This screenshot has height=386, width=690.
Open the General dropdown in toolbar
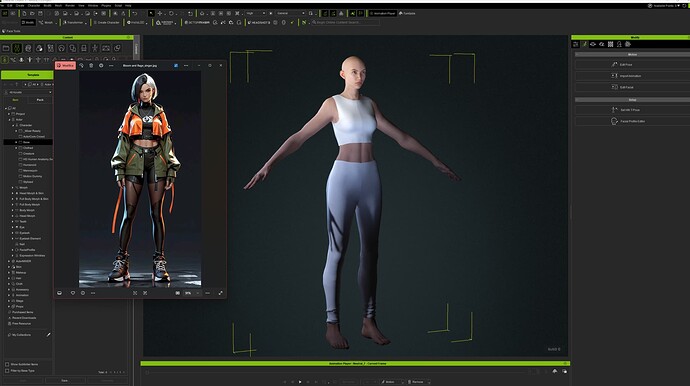click(x=291, y=14)
